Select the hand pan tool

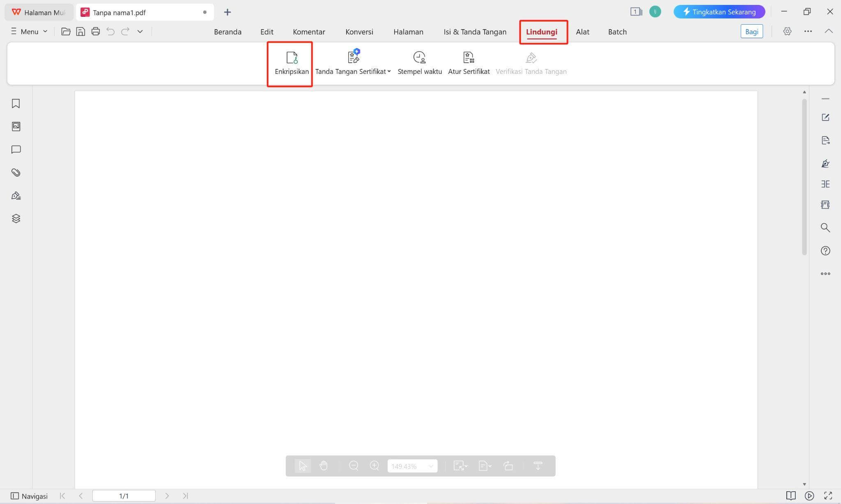[324, 466]
